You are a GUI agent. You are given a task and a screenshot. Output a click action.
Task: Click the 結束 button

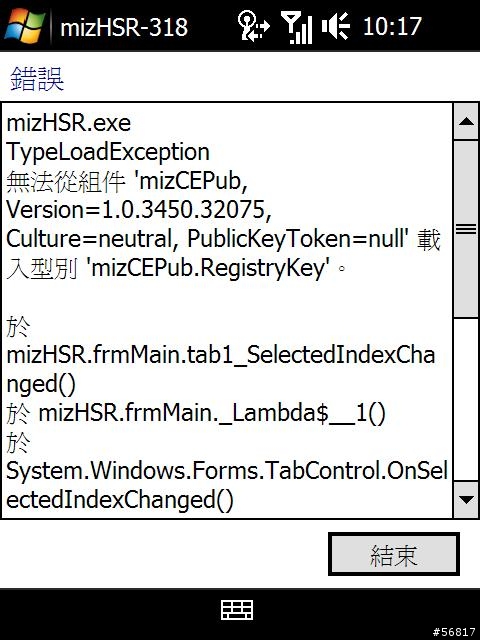394,554
